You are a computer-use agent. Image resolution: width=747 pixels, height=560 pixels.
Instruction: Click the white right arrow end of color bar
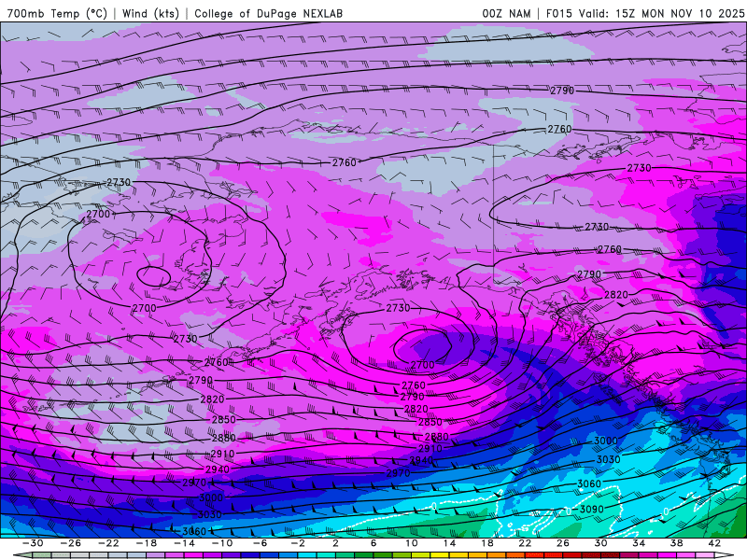(x=725, y=556)
